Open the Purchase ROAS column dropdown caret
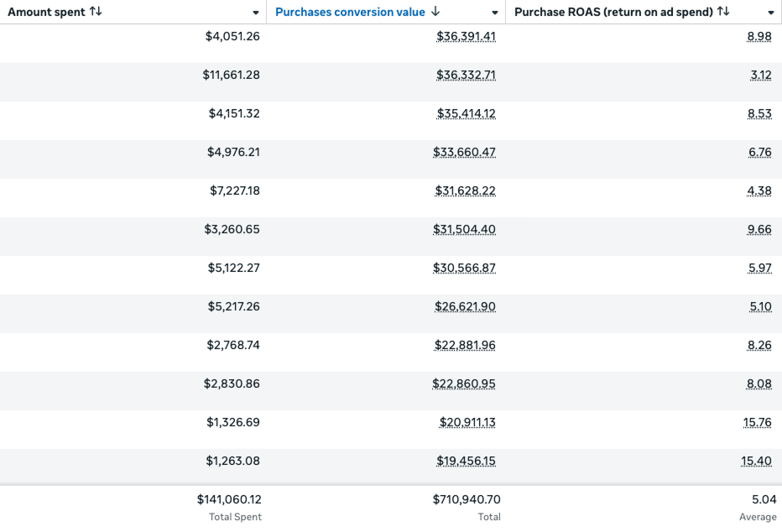This screenshot has height=532, width=782. point(770,13)
